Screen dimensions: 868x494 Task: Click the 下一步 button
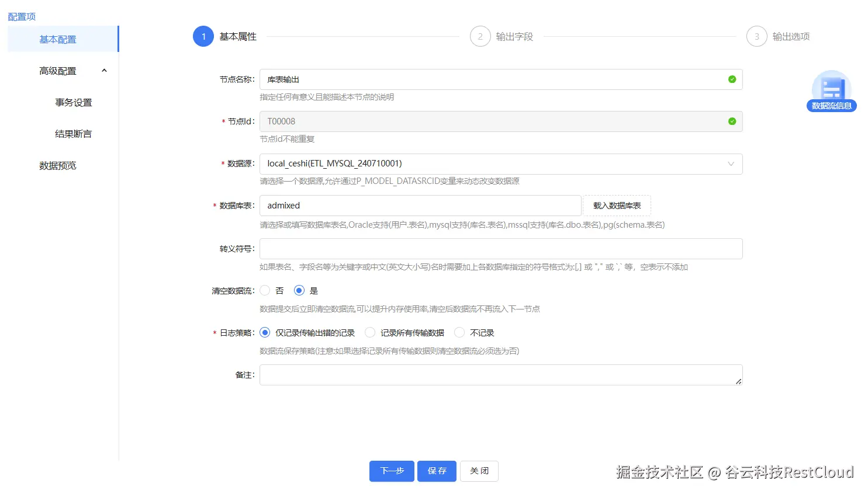pos(392,471)
